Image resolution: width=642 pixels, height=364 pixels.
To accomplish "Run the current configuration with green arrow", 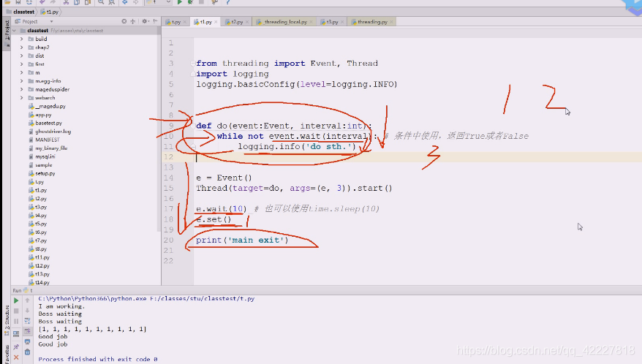I will click(179, 2).
